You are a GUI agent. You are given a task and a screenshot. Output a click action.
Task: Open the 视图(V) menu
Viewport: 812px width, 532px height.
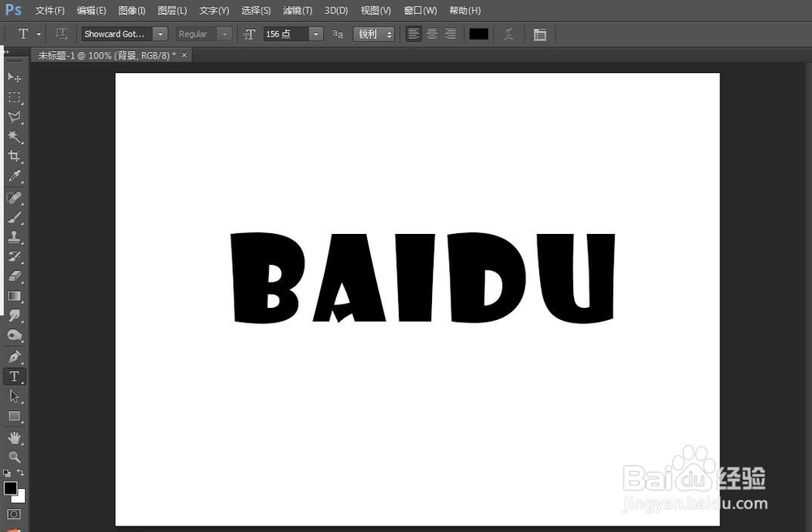pyautogui.click(x=375, y=11)
